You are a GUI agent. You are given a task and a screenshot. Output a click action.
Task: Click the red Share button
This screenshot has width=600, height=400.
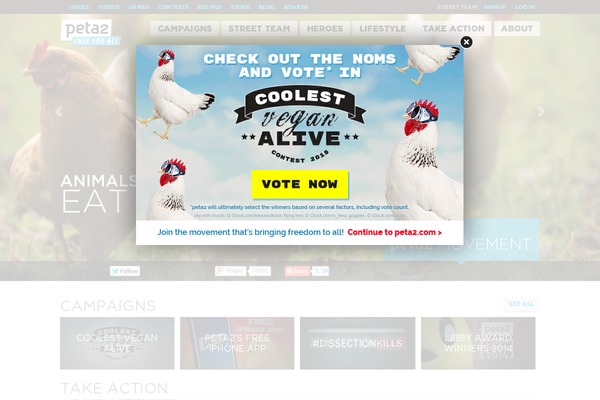point(297,271)
